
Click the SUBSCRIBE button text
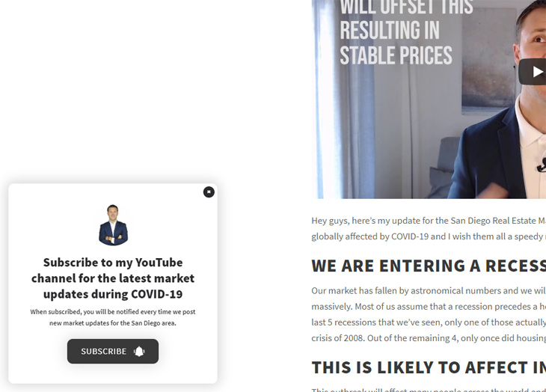click(x=104, y=352)
